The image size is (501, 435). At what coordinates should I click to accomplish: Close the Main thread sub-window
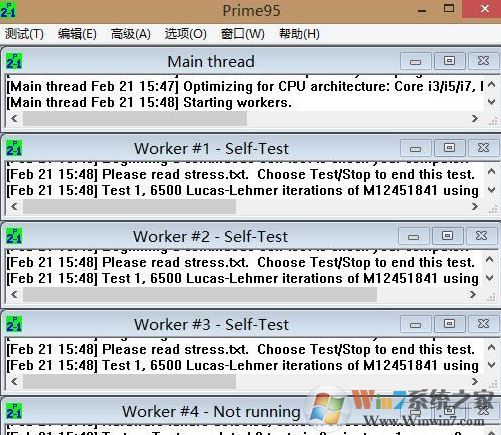coord(483,61)
